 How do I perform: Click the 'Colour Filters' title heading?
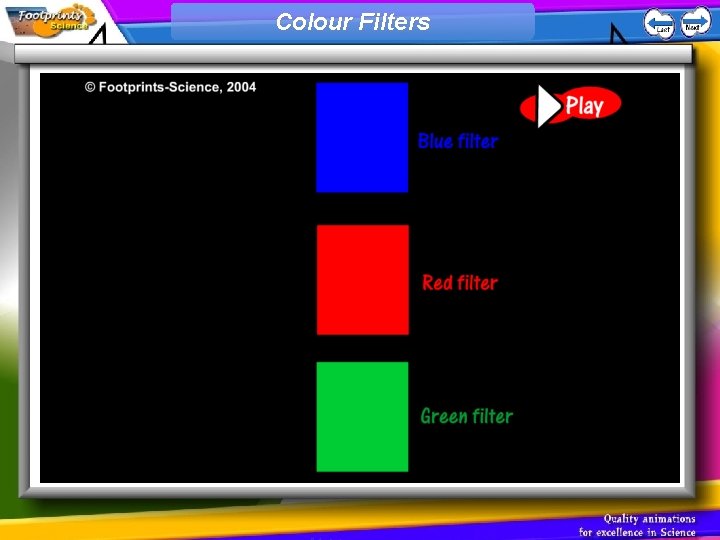pos(353,22)
